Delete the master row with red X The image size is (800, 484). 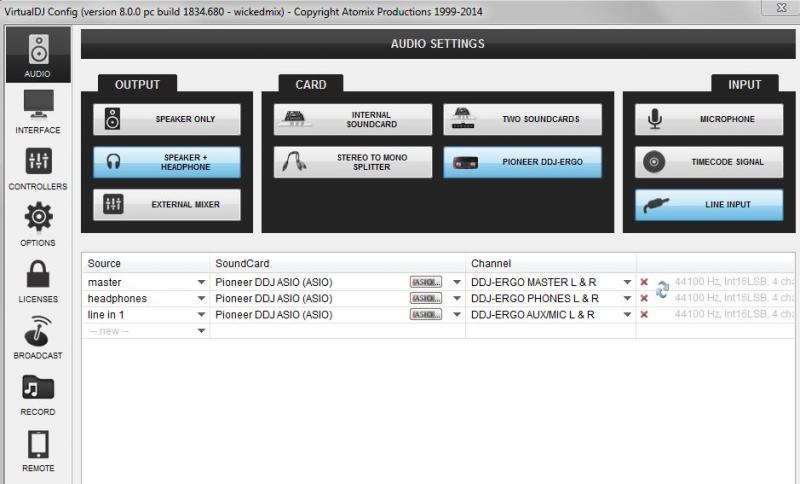(x=644, y=282)
